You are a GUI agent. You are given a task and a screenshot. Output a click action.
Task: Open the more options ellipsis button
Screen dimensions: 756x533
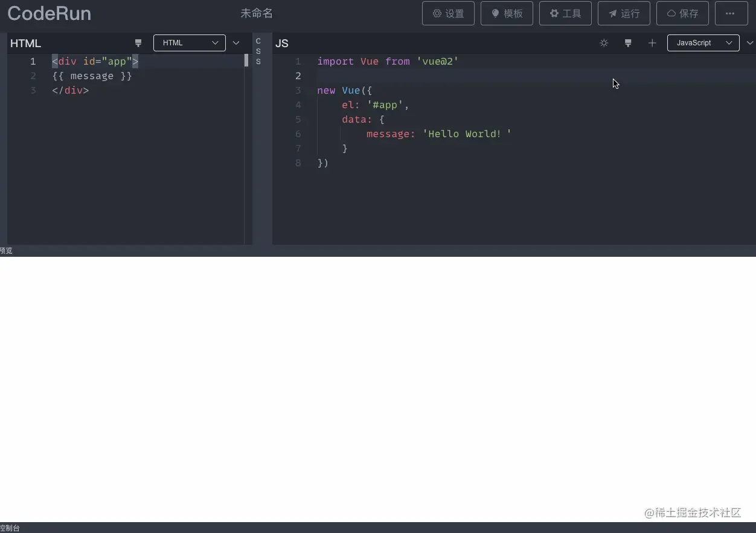(731, 13)
